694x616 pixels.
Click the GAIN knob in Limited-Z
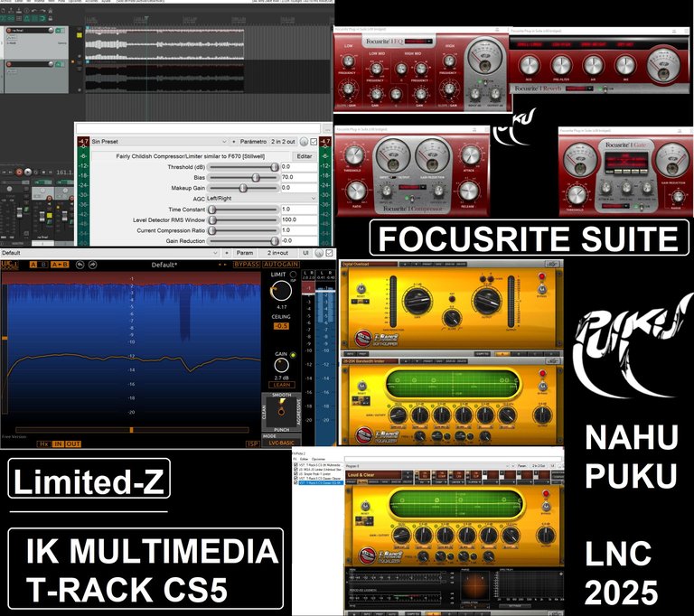click(x=282, y=366)
